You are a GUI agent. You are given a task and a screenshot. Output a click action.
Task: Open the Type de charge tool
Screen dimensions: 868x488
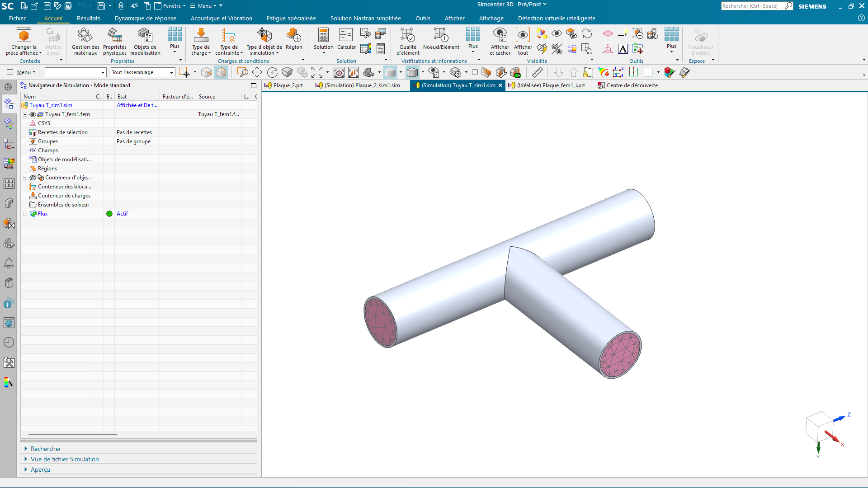[x=201, y=41]
